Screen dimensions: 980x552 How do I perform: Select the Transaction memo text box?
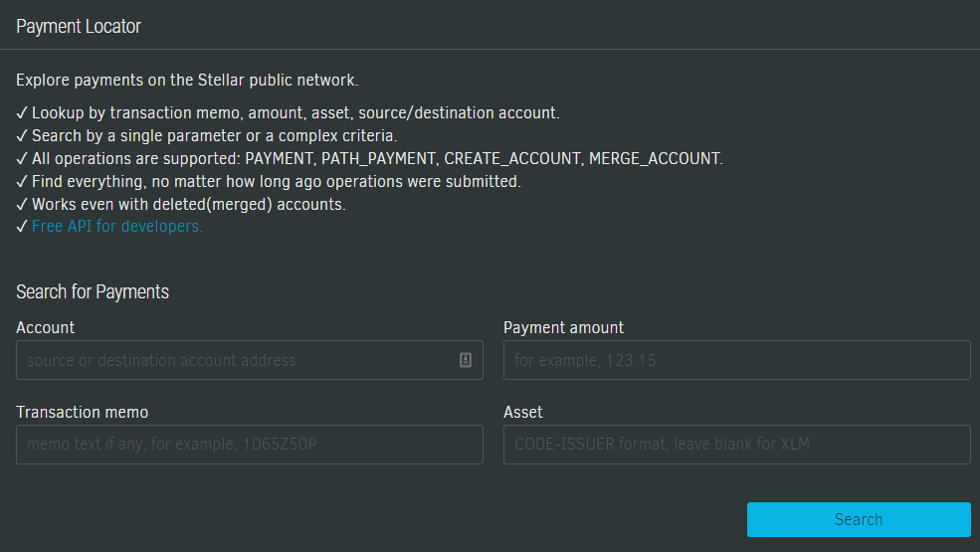249,445
